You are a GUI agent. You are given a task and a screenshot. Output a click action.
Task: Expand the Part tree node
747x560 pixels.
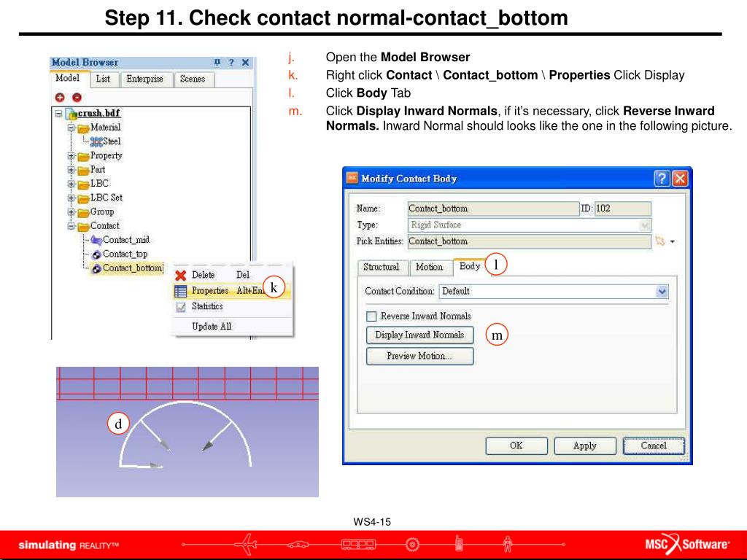pyautogui.click(x=71, y=170)
